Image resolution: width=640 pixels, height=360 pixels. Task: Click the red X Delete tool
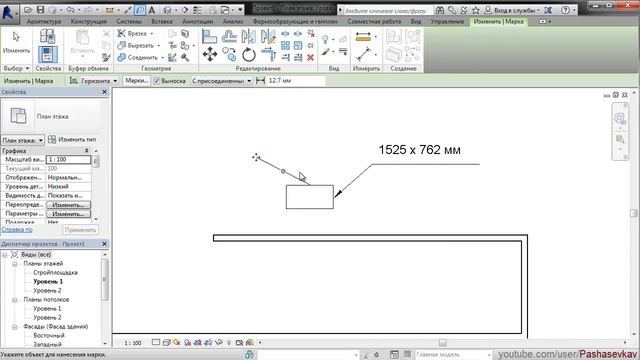(311, 58)
